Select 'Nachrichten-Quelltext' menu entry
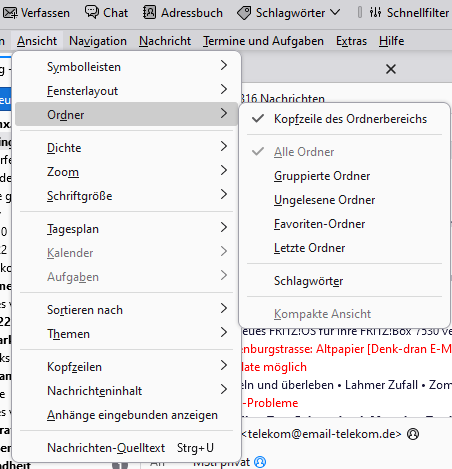The image size is (452, 469). pyautogui.click(x=126, y=448)
